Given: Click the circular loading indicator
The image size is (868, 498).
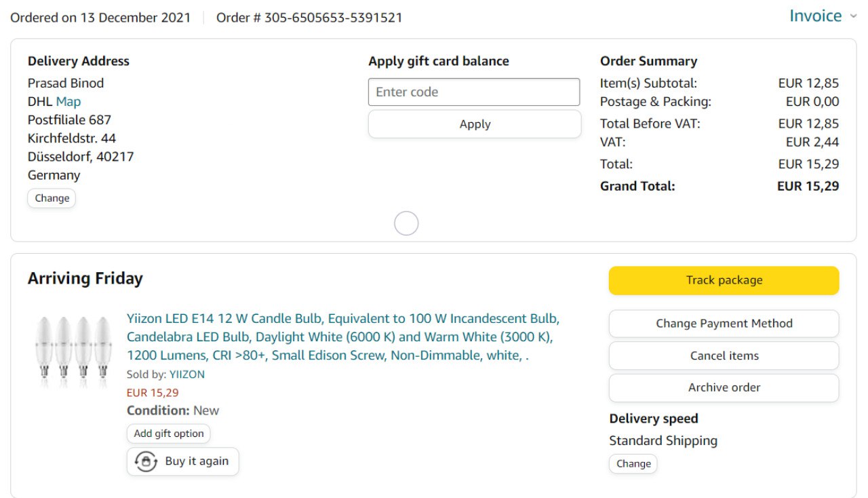Looking at the screenshot, I should tap(406, 223).
